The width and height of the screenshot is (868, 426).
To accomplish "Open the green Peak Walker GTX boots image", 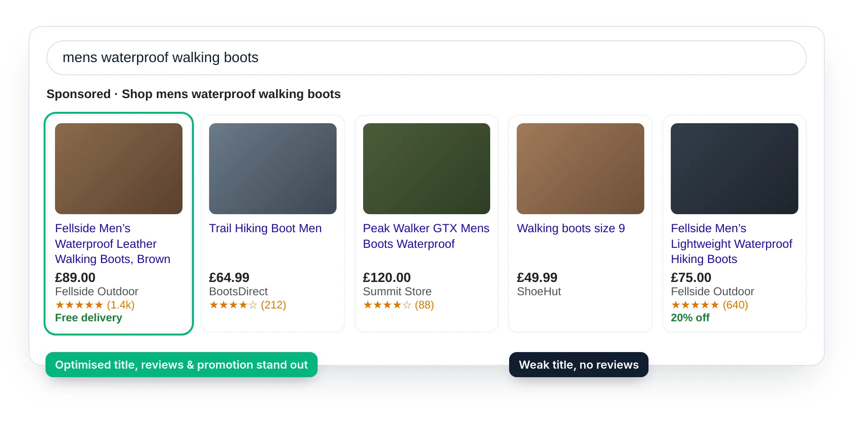I will (x=427, y=169).
